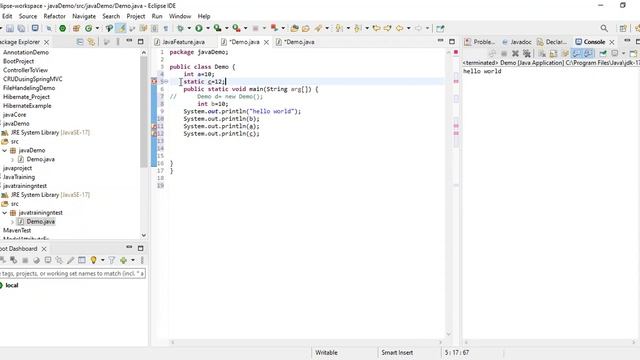This screenshot has width=640, height=360.
Task: Collapse the javatrainingntest package node
Action: pos(4,213)
